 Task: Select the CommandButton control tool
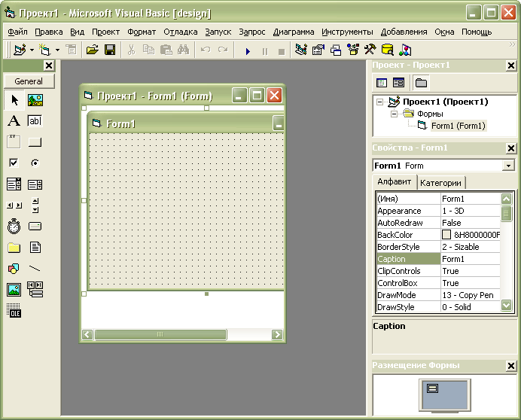point(35,142)
